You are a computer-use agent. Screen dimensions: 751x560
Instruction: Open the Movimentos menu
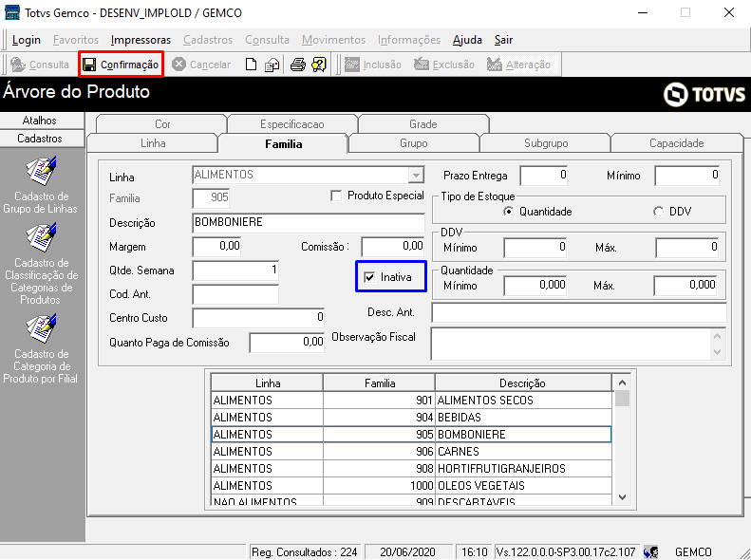334,40
